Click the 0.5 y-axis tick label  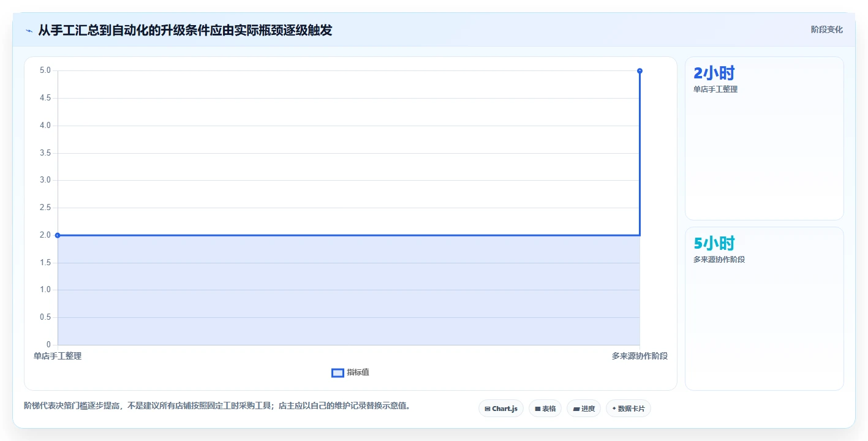point(45,317)
